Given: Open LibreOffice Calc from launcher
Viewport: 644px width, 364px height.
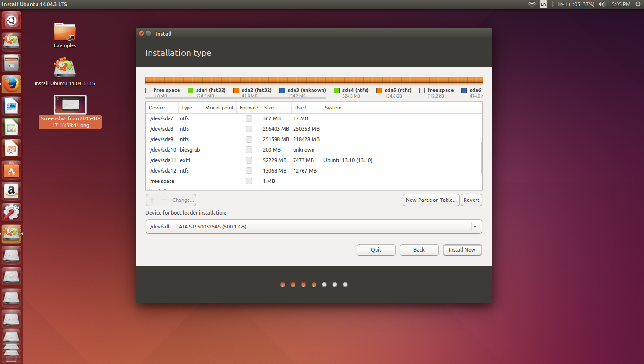Looking at the screenshot, I should click(x=11, y=127).
